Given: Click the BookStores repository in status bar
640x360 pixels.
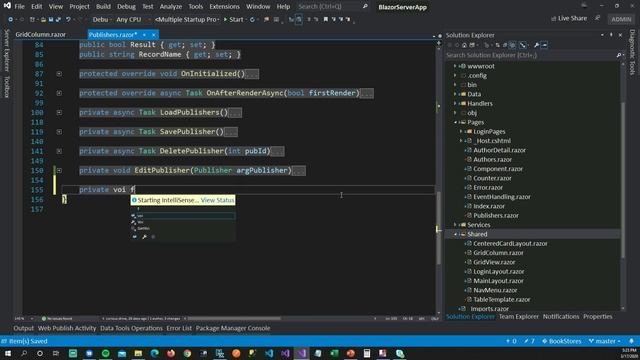Looking at the screenshot, I should 561,341.
